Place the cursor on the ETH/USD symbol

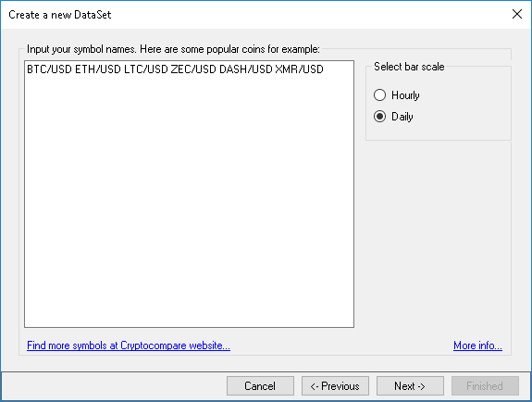[x=98, y=69]
